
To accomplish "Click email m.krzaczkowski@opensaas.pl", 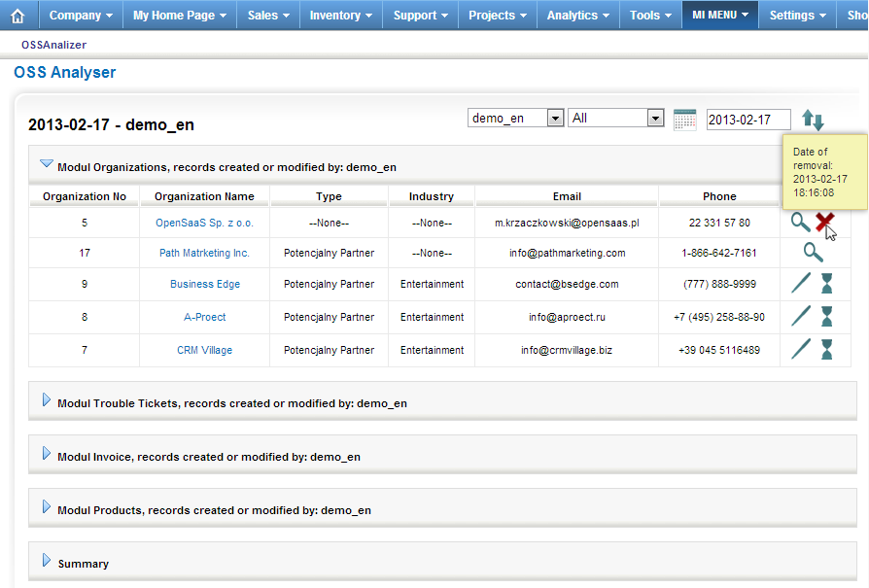I will (x=567, y=223).
